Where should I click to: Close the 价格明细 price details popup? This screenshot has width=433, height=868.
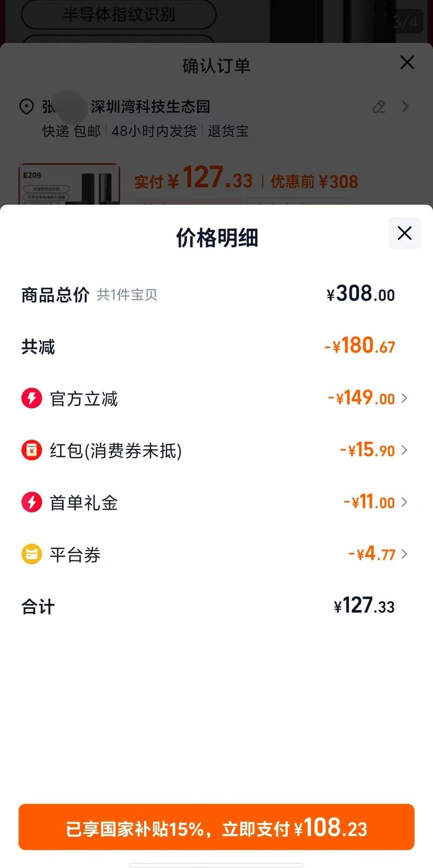coord(404,233)
